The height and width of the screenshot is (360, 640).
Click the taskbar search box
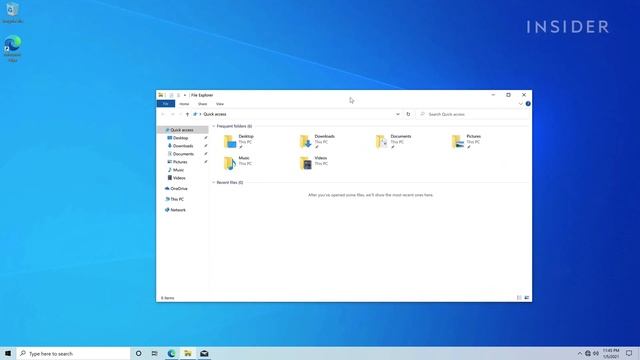tap(73, 353)
